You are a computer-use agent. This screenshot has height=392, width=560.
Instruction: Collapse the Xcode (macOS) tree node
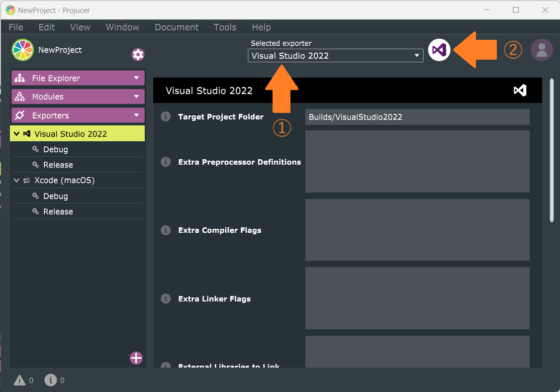coord(16,180)
